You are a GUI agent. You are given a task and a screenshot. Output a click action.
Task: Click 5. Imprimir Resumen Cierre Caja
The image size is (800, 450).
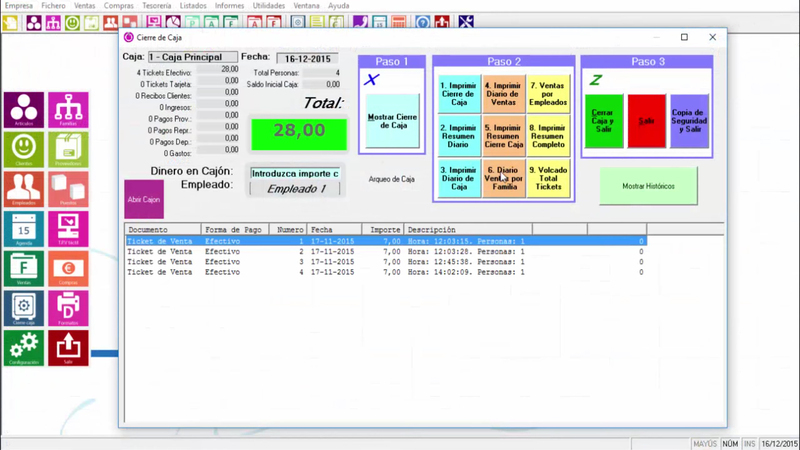tap(504, 136)
